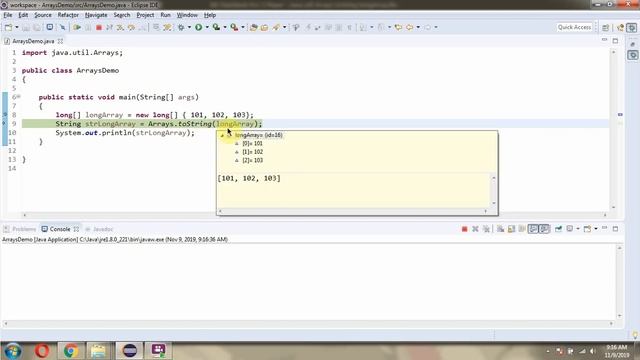Click the Save All icon in toolbar
This screenshot has width=640, height=360.
pos(37,27)
